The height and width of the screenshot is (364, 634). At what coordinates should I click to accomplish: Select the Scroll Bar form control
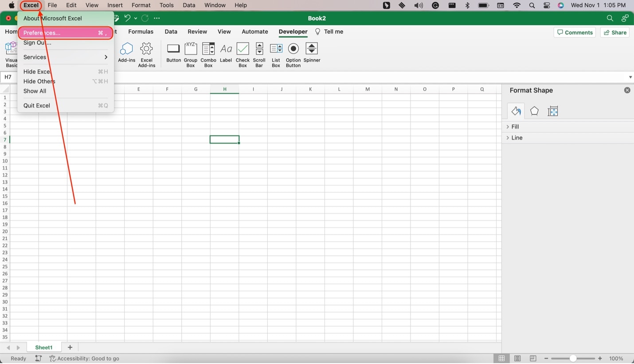(259, 55)
